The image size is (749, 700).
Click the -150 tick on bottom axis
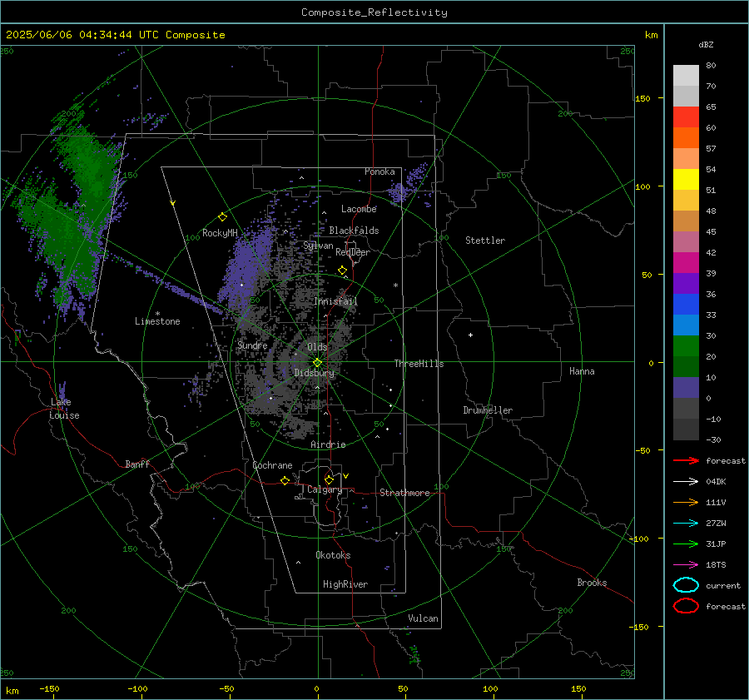[49, 688]
